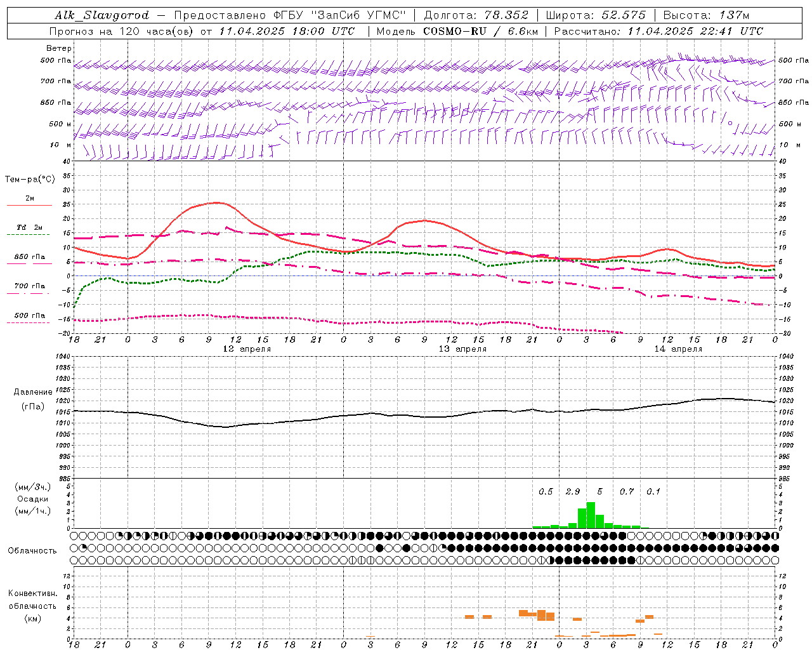Image resolution: width=812 pixels, height=650 pixels.
Task: Click the Тем-ра(°C) temperature panel label
Action: (x=30, y=180)
